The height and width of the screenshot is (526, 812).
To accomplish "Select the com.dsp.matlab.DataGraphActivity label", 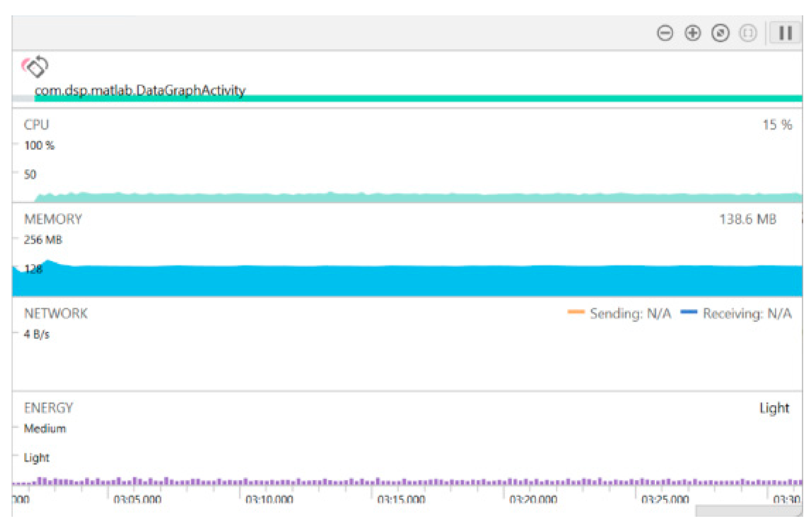I will click(140, 90).
